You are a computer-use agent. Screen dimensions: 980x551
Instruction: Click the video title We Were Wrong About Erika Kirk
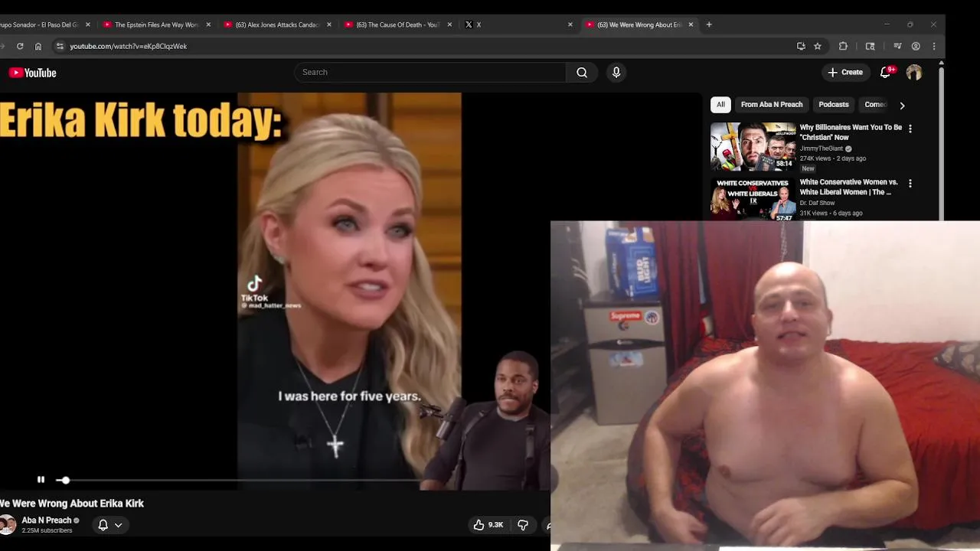[x=72, y=504]
